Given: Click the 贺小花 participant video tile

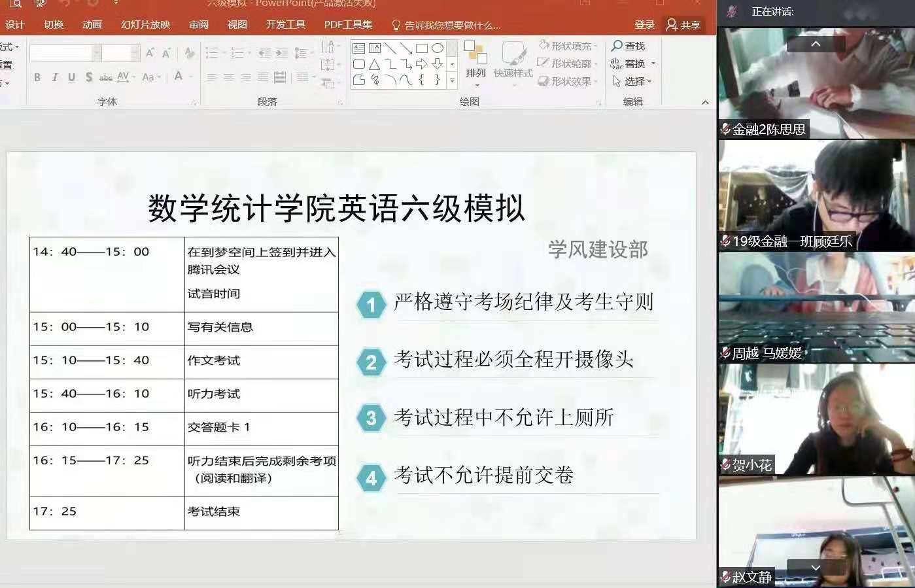Looking at the screenshot, I should pyautogui.click(x=816, y=420).
